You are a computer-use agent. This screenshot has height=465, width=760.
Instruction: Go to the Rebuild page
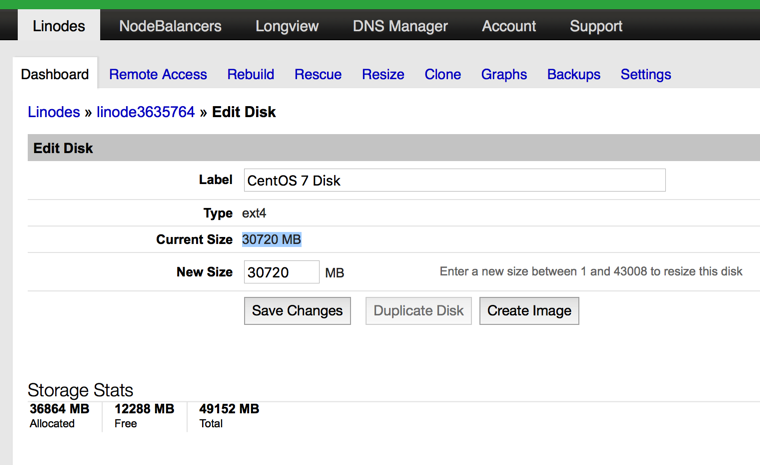click(251, 74)
